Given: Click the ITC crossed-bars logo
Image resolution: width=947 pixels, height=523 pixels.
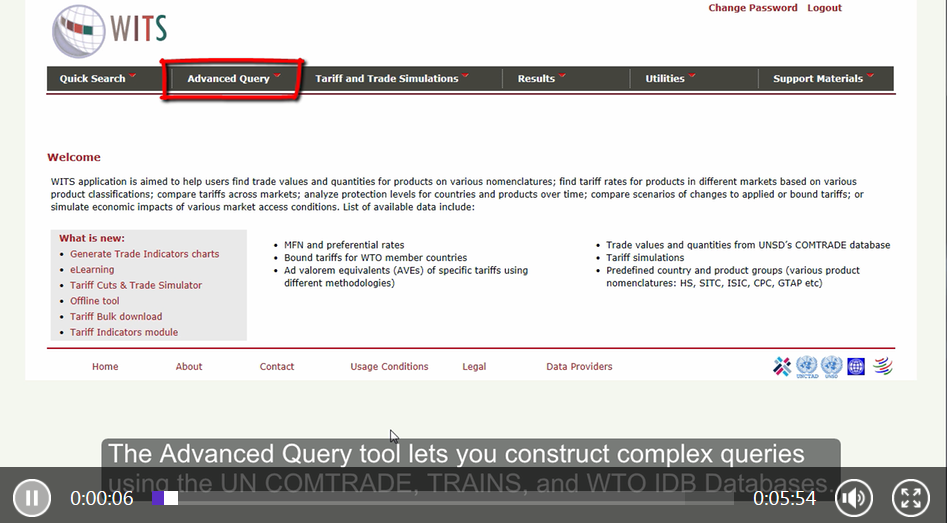Looking at the screenshot, I should pyautogui.click(x=782, y=367).
